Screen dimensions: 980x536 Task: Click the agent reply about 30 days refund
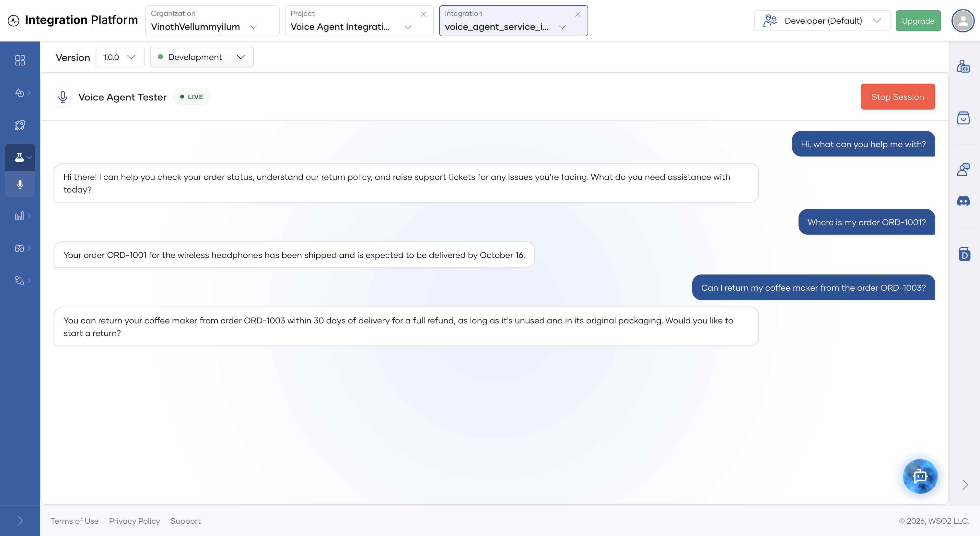pos(406,326)
